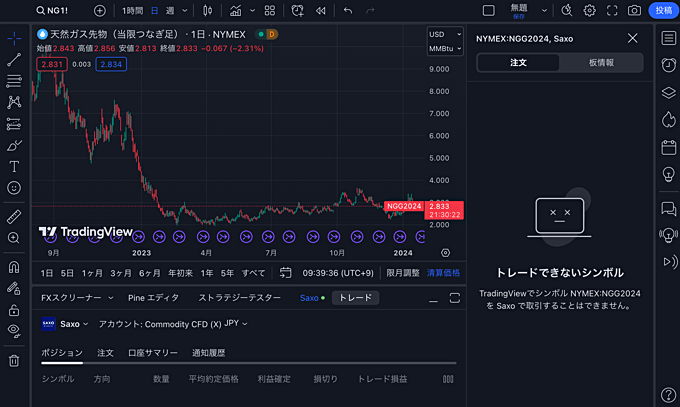Create an alert from top toolbar

coord(298,10)
